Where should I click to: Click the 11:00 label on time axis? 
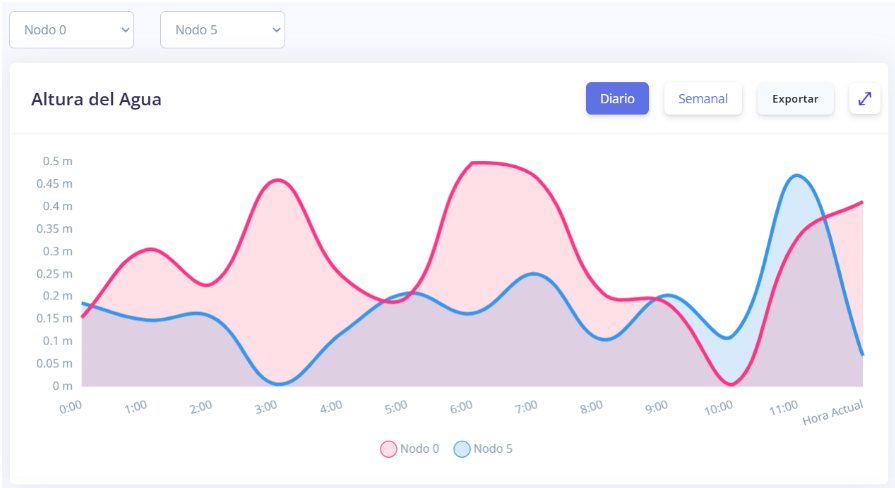[783, 407]
